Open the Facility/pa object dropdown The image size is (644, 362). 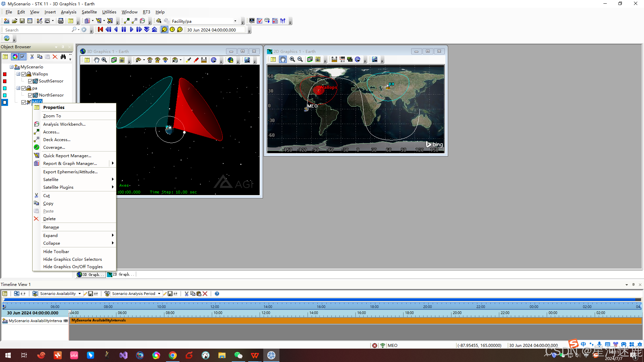tap(235, 21)
